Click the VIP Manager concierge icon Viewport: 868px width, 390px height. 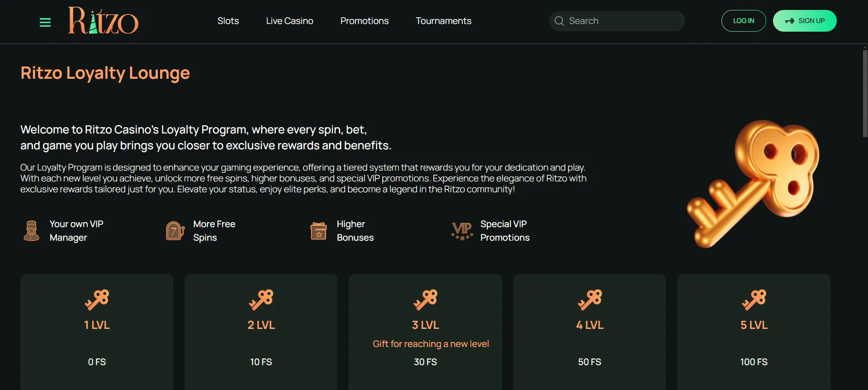pyautogui.click(x=31, y=231)
